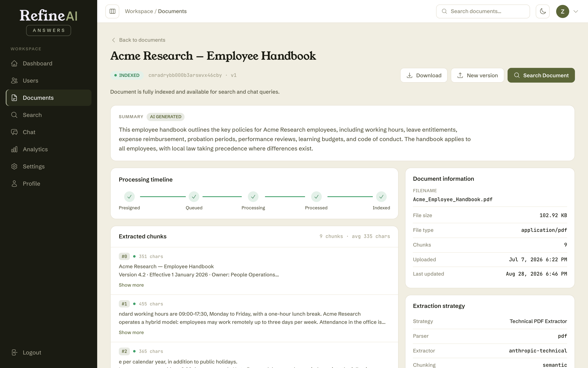Click filename Acme_Employee_Handbook.pdf
Screen dimensions: 588x368
click(x=453, y=200)
